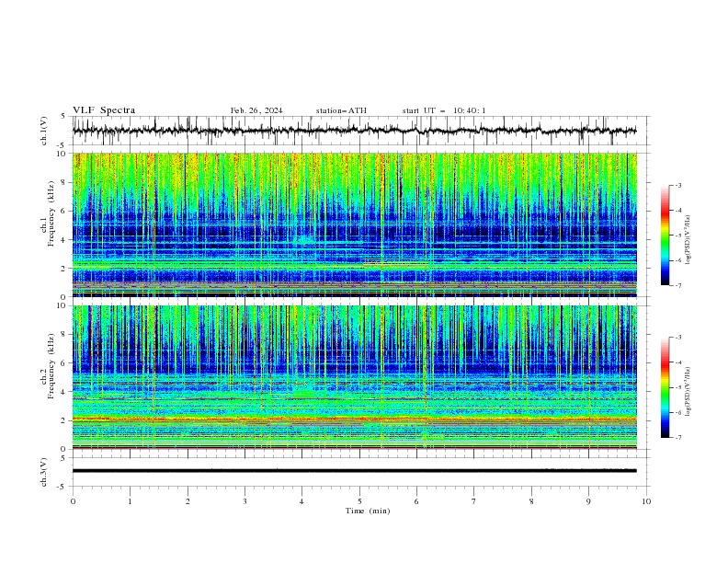Select the date "Feb. 26, 2024"

[x=256, y=110]
